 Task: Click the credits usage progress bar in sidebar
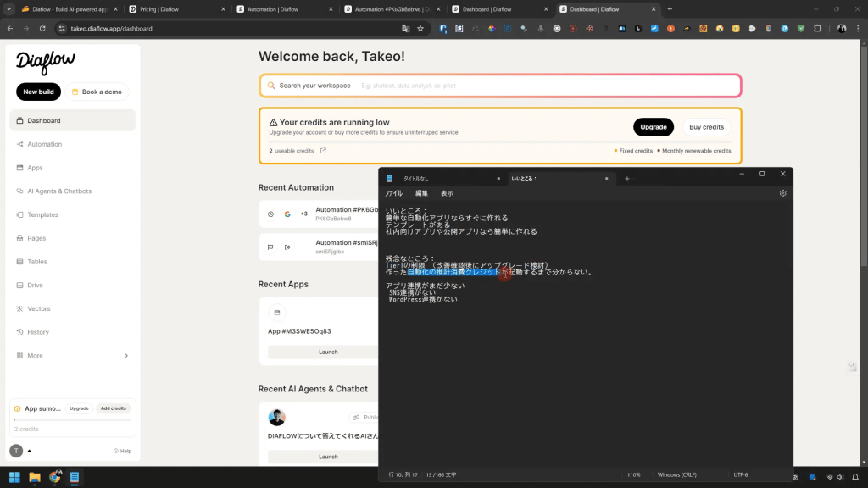click(x=73, y=420)
